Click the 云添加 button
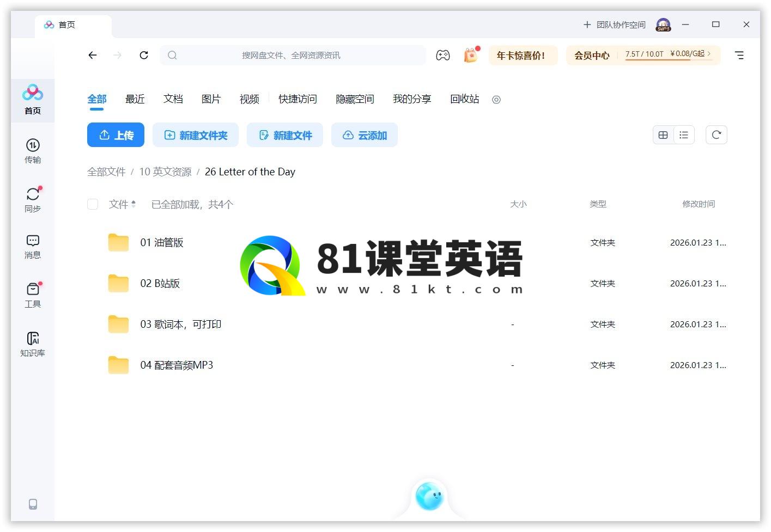This screenshot has width=771, height=532. [x=365, y=135]
